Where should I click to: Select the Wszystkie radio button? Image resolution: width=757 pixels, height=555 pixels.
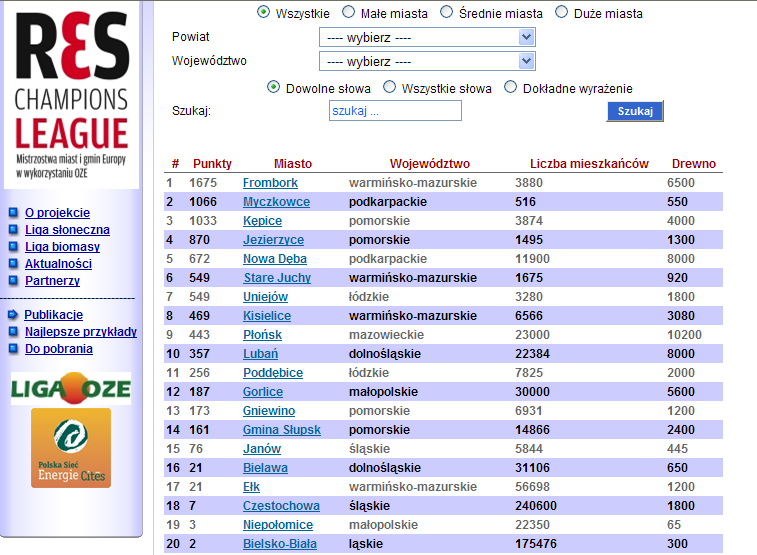pos(263,12)
